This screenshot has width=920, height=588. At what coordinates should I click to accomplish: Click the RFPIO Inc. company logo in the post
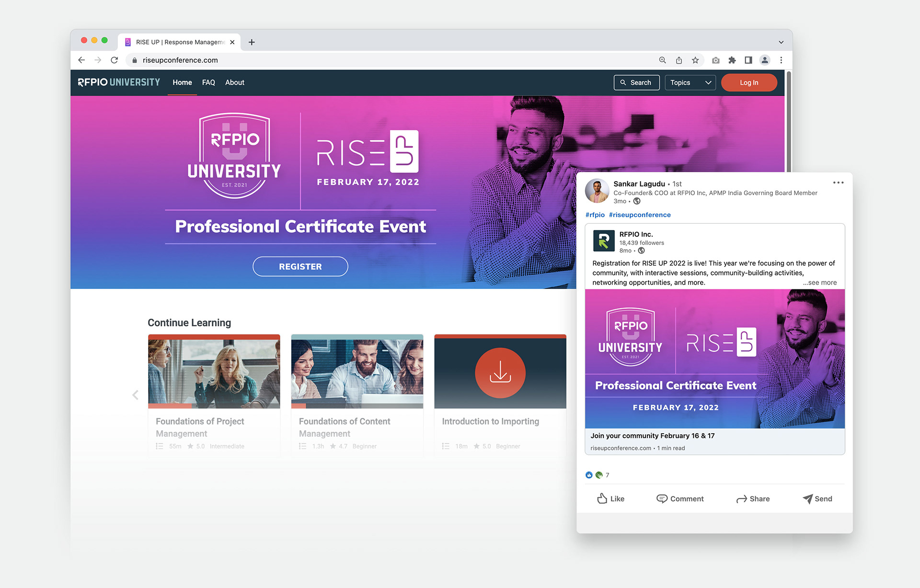click(x=604, y=241)
